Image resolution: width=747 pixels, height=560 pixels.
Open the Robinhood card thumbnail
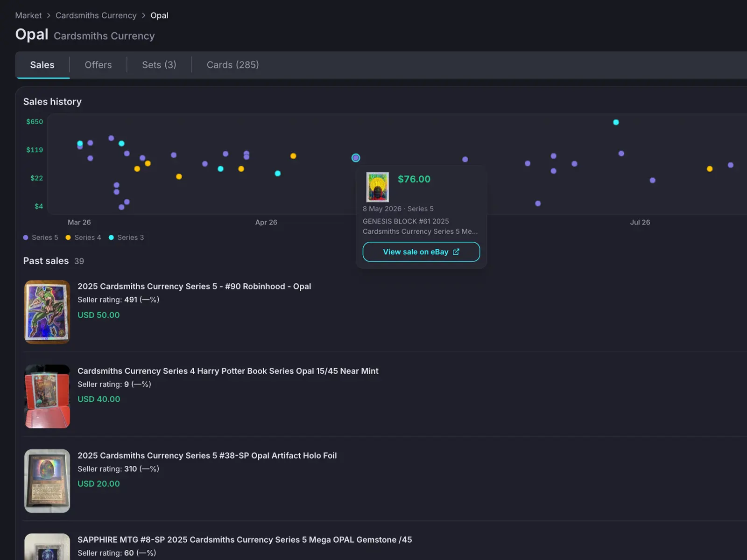(x=47, y=312)
